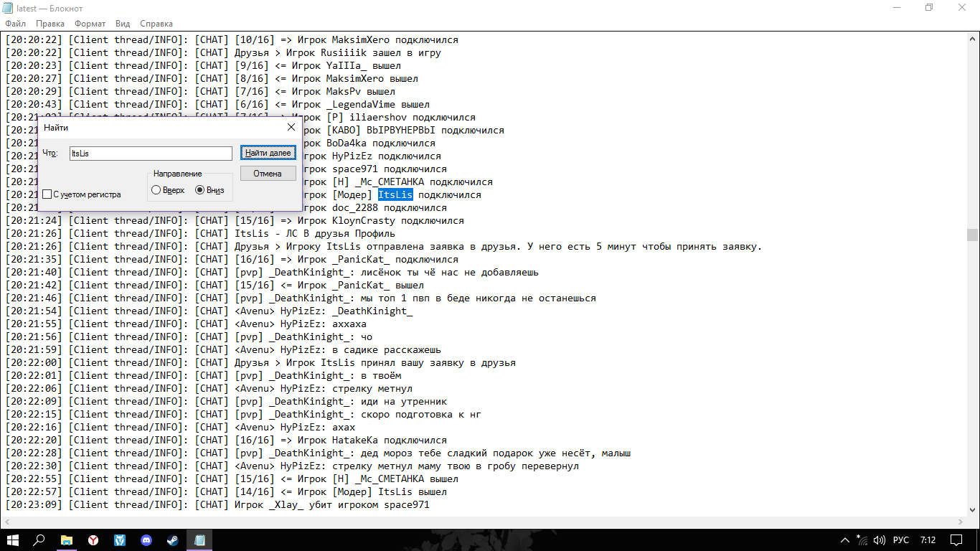The image size is (980, 551).
Task: Select the 'Вверх' direction radio button
Action: (x=156, y=190)
